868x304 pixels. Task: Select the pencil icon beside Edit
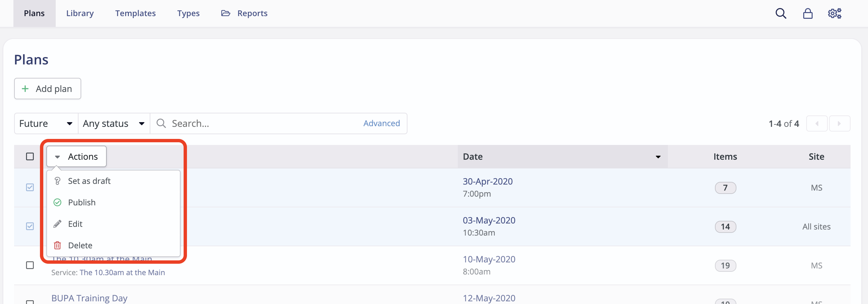[57, 223]
